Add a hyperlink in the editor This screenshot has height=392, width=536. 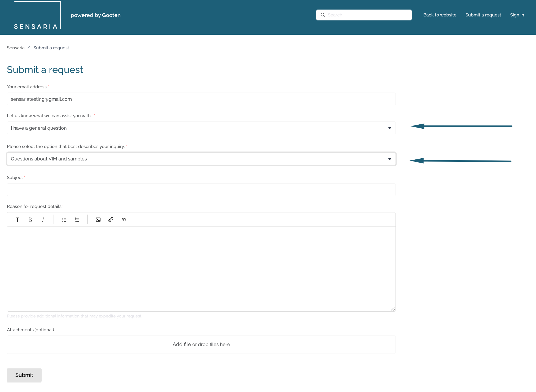coord(111,220)
